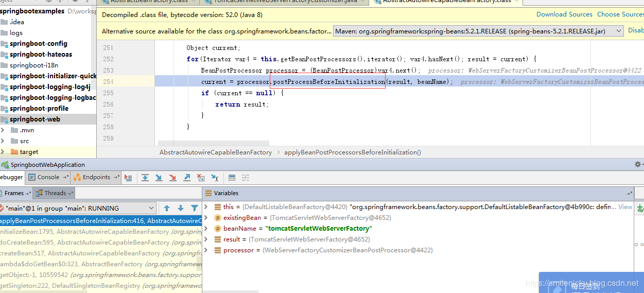Click pin icon beside Endpoints tab
The height and width of the screenshot is (293, 644).
[116, 178]
